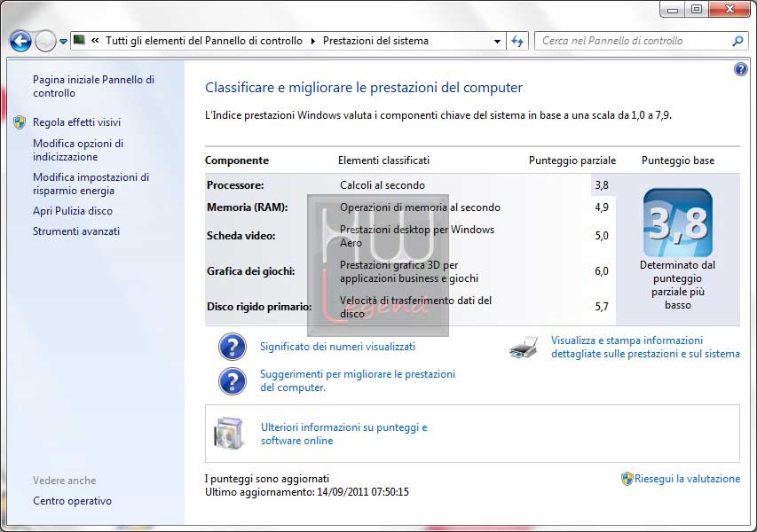Click the 3,8 base score badge
Viewport: 757px width, 532px height.
tap(678, 223)
